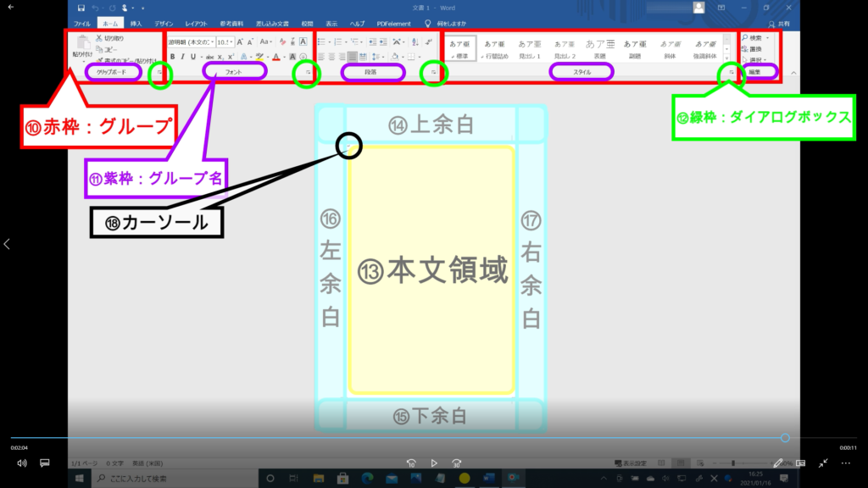Viewport: 868px width, 488px height.
Task: Expand the Styles (スタイル) gallery dialog launcher
Action: coord(731,75)
